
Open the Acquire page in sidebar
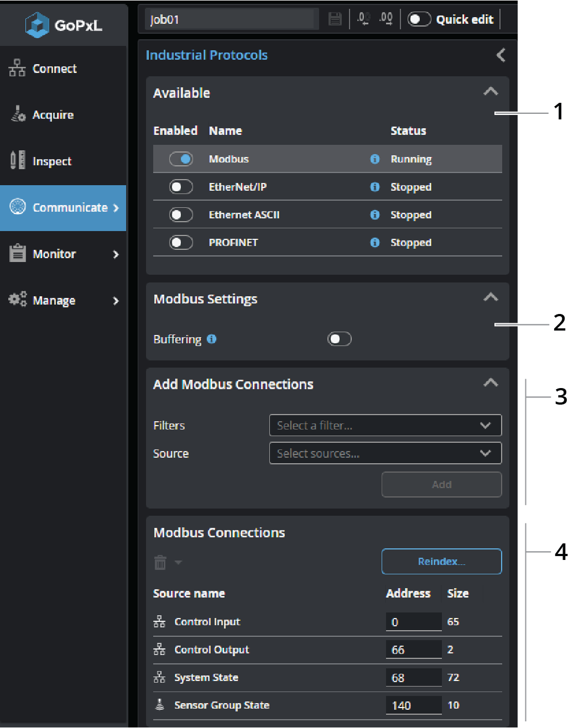tap(53, 115)
